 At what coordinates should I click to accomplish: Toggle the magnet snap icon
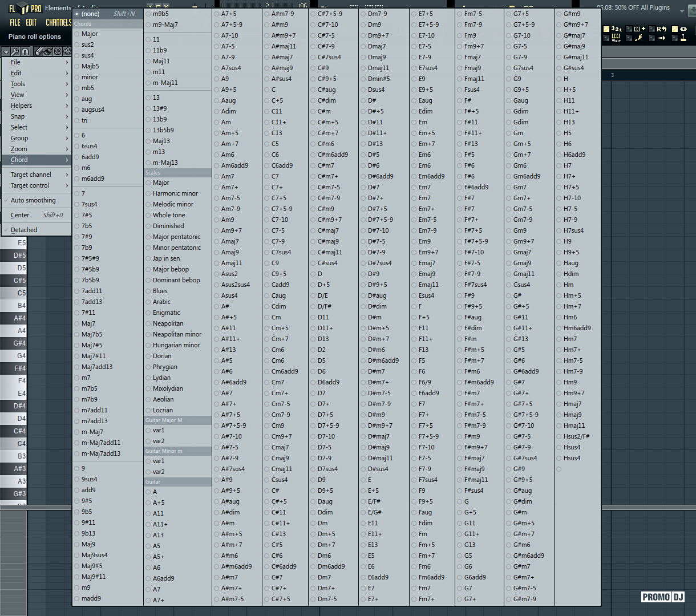[x=25, y=51]
